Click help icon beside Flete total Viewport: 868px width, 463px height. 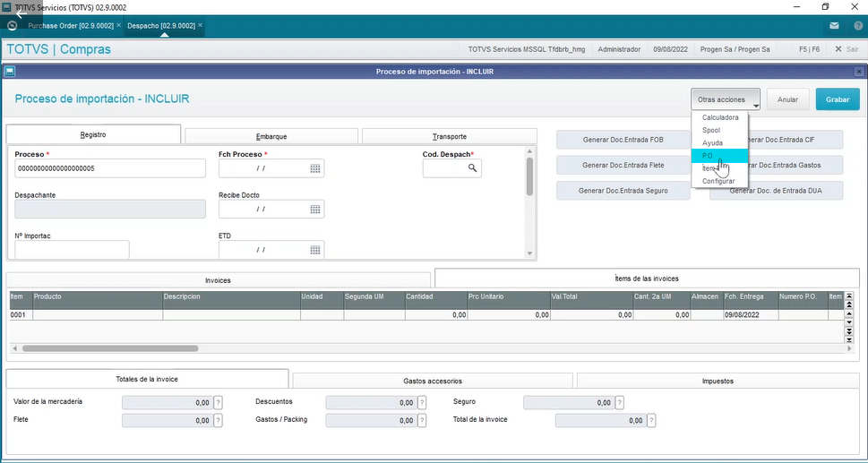tap(219, 420)
